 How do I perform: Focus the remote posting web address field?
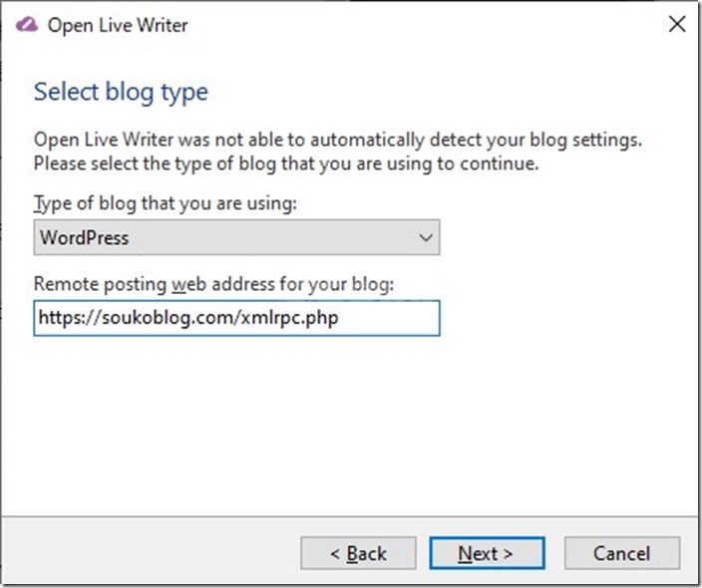click(236, 318)
